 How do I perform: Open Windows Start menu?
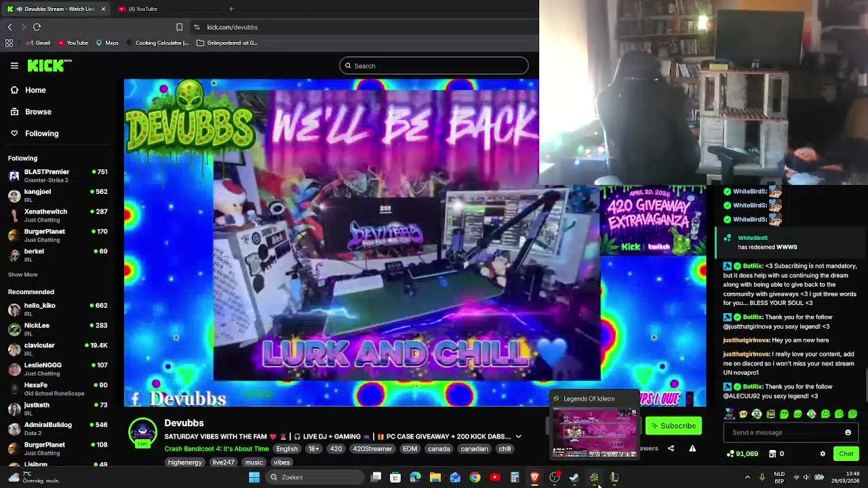pos(254,477)
